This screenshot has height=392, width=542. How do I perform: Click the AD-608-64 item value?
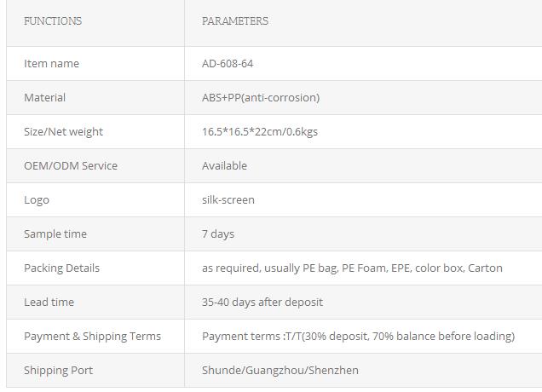228,64
